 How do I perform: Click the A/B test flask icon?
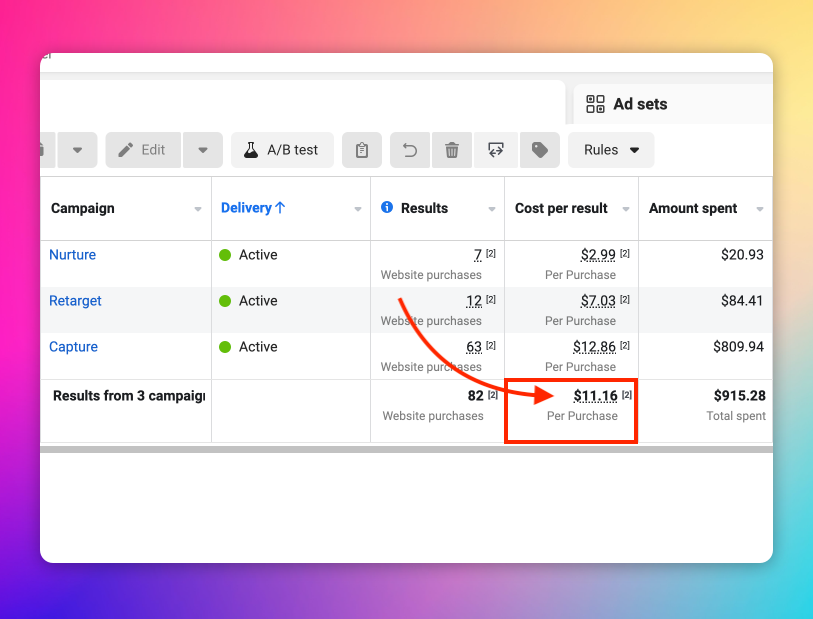point(251,150)
